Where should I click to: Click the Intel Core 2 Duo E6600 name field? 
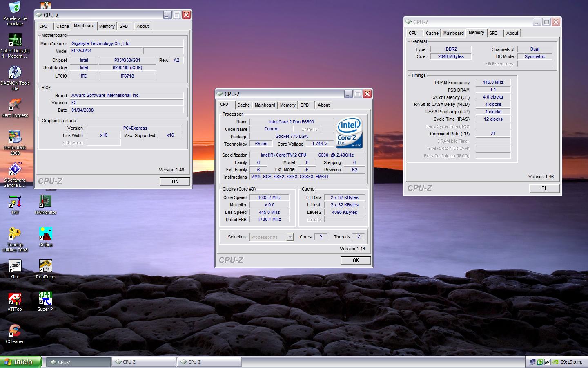292,122
